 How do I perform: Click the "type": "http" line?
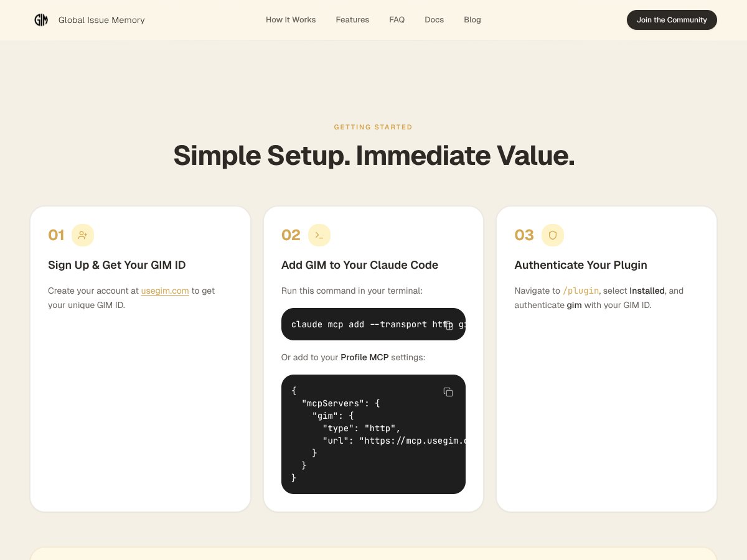pos(362,428)
